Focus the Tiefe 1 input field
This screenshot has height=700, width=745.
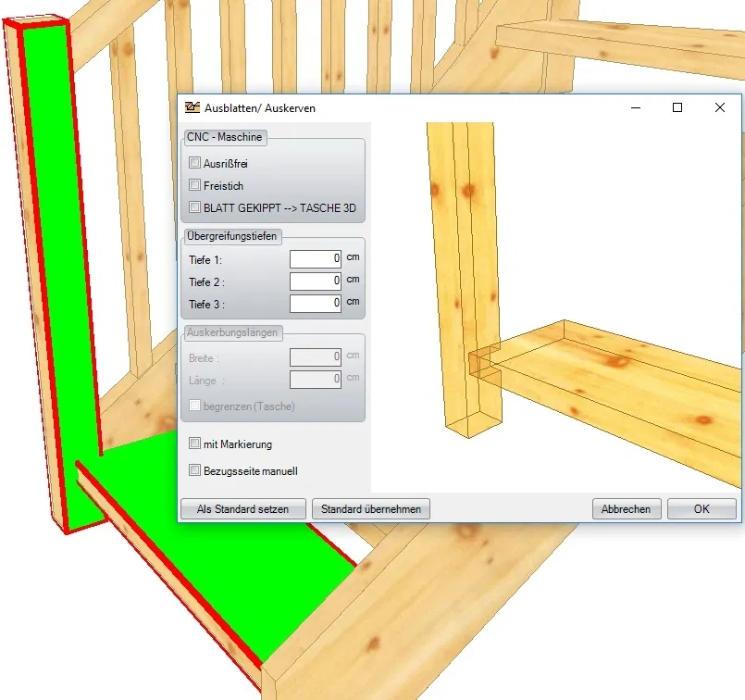click(316, 258)
